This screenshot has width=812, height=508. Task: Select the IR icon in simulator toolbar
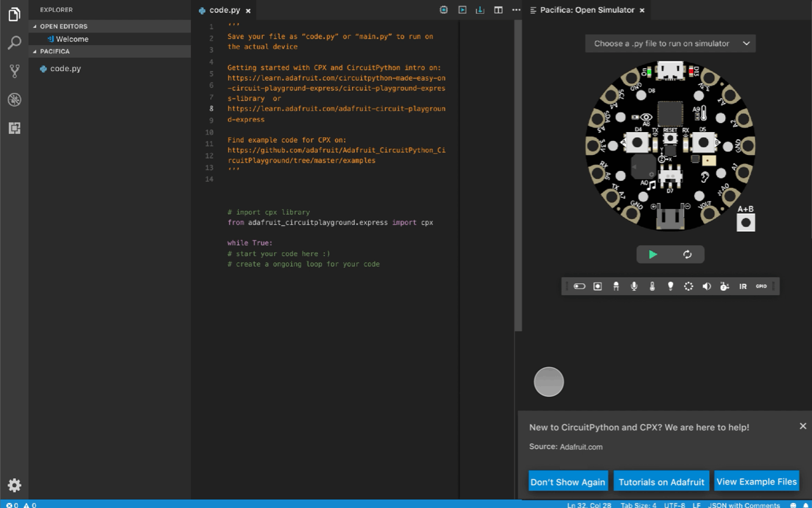743,286
